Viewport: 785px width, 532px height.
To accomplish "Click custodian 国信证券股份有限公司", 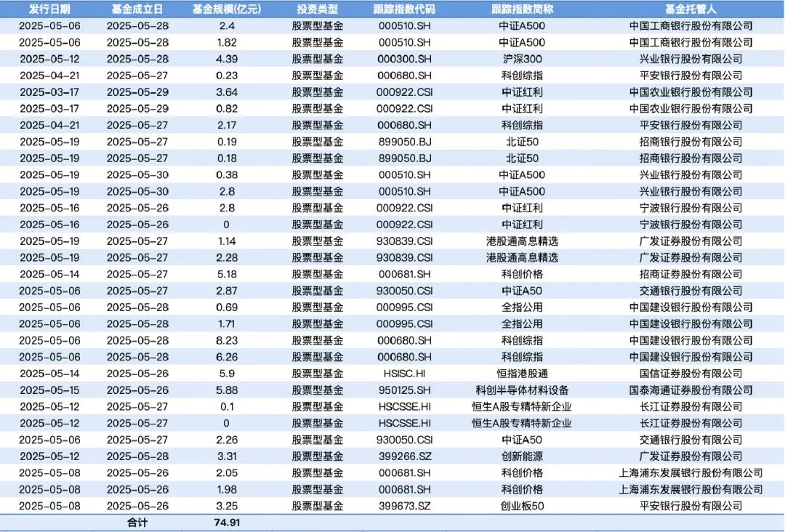I will 691,374.
